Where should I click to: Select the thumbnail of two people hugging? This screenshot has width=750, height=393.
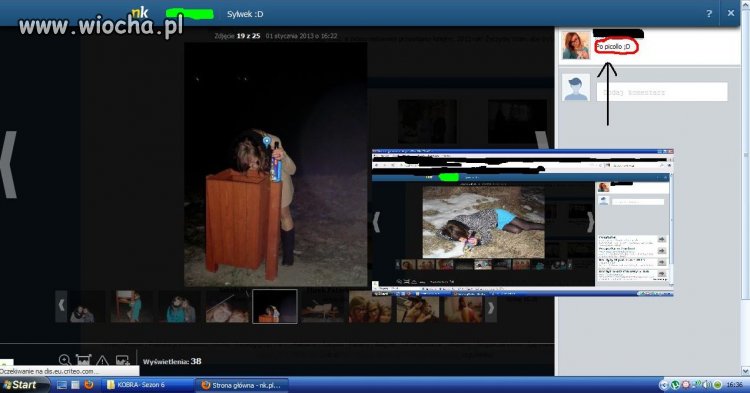(x=85, y=307)
